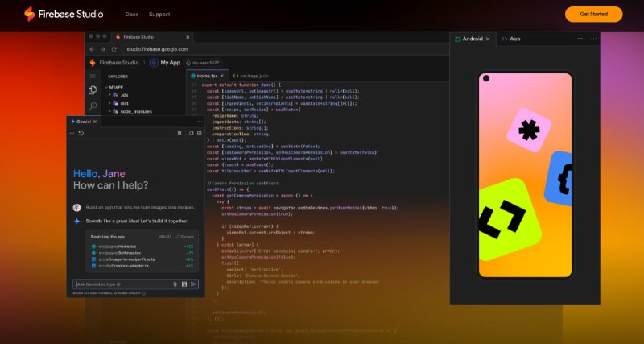Click the browser back arrow

point(92,49)
